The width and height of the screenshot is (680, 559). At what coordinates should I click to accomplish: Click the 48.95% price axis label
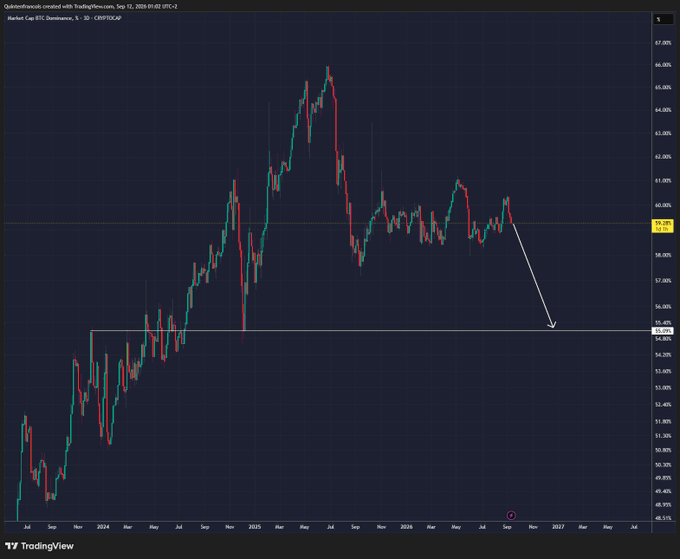pyautogui.click(x=663, y=505)
